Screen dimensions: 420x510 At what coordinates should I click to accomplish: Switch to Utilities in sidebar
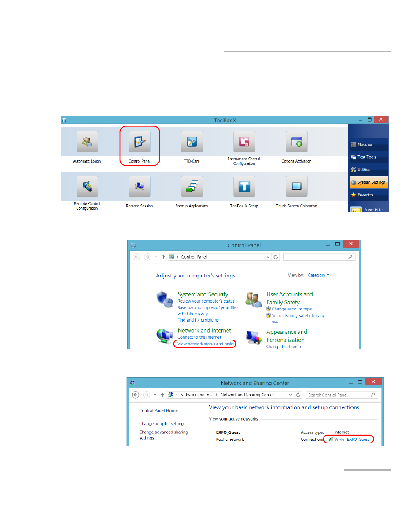(x=368, y=170)
